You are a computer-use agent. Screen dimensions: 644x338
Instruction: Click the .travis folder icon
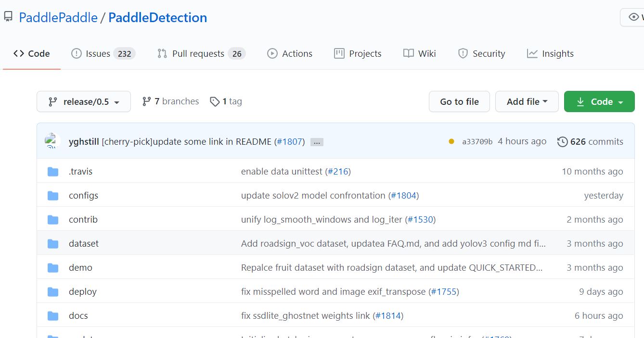[53, 172]
